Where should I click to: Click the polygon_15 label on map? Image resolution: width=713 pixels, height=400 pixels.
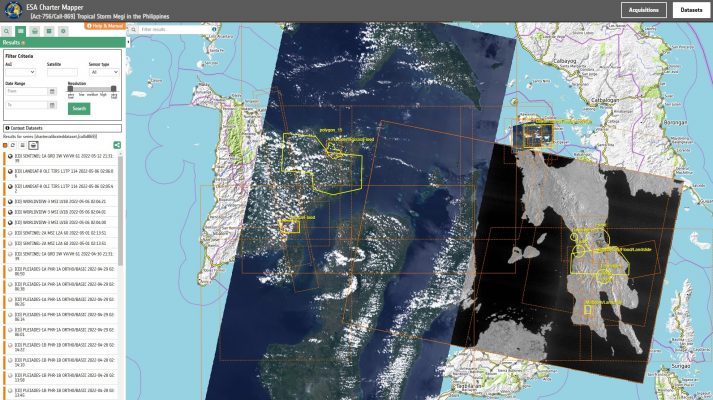pyautogui.click(x=331, y=130)
